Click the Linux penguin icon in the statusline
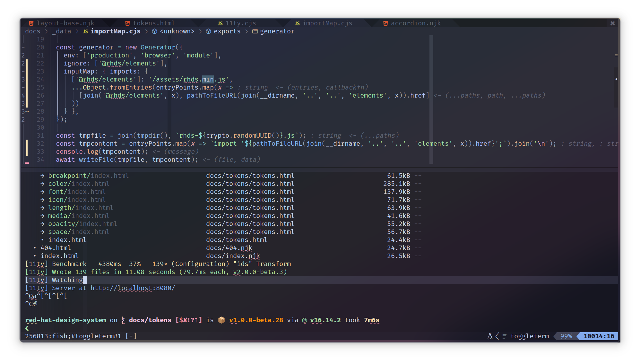The image size is (640, 364). (489, 336)
